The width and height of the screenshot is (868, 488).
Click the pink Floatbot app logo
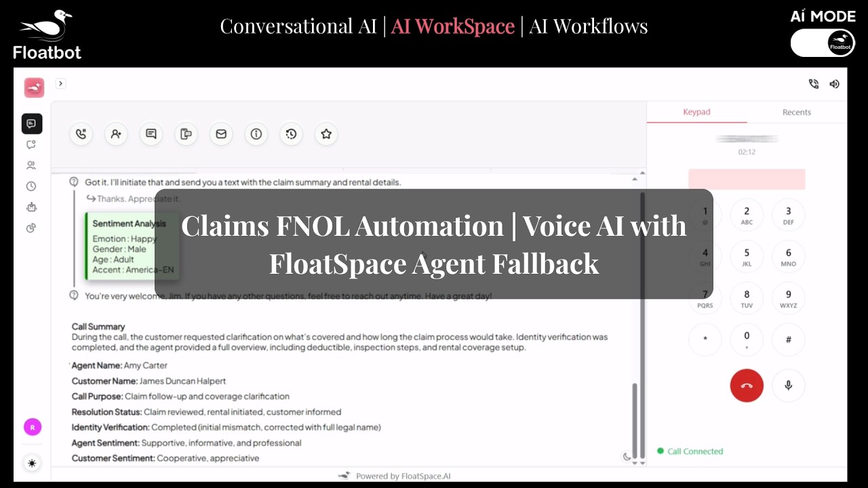[34, 87]
